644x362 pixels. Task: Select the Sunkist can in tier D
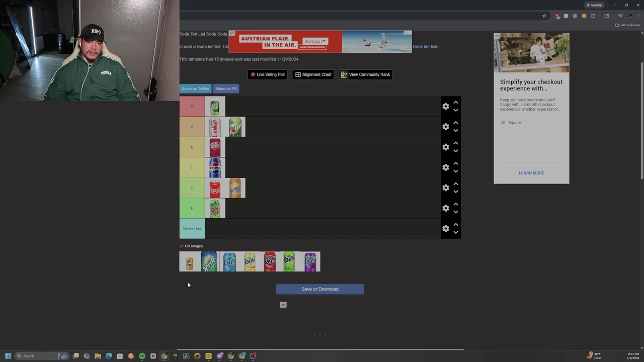(235, 188)
